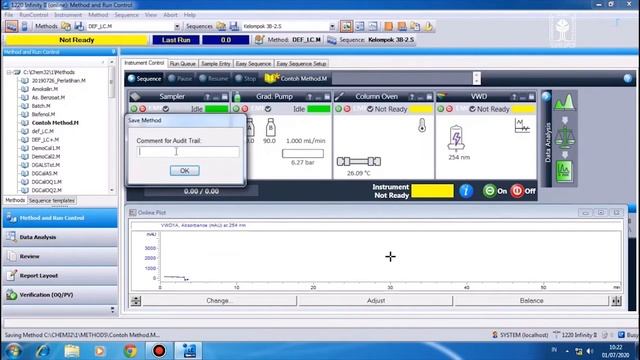This screenshot has width=640, height=360.
Task: Turn Grad. Pump on with green button
Action: (236, 109)
